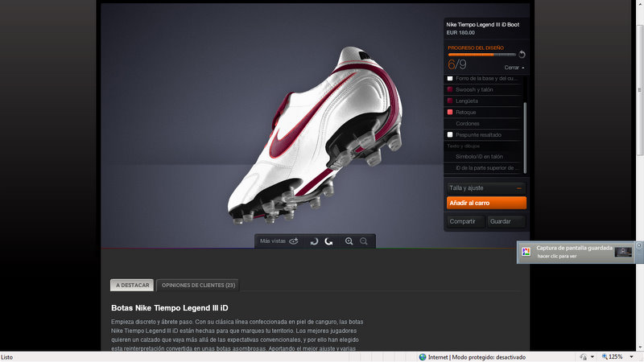Click the Botas Nike Tiempo Legend III iD heading

(x=170, y=308)
